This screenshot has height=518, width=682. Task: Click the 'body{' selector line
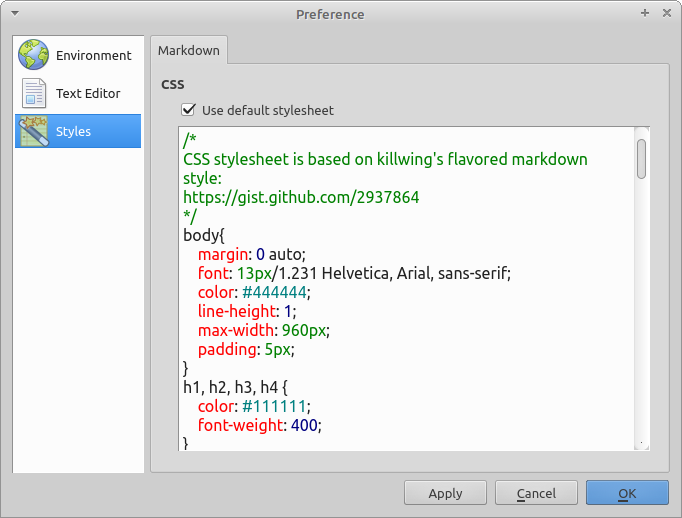pos(204,235)
